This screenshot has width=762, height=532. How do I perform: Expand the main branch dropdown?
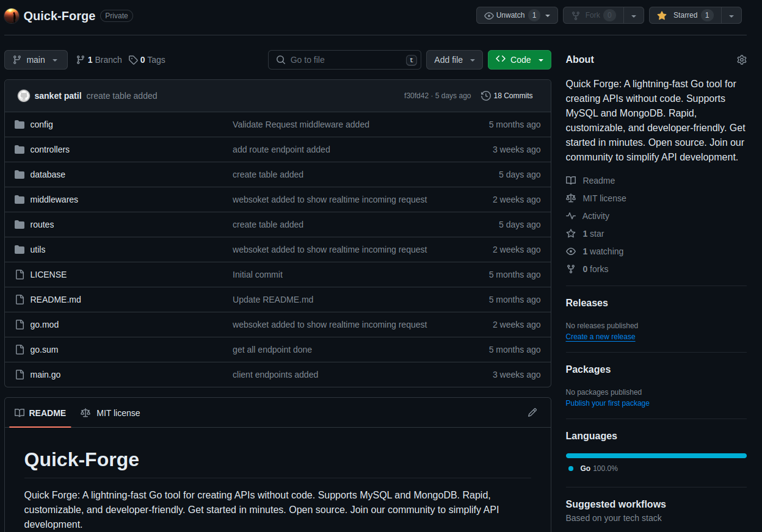pos(35,60)
